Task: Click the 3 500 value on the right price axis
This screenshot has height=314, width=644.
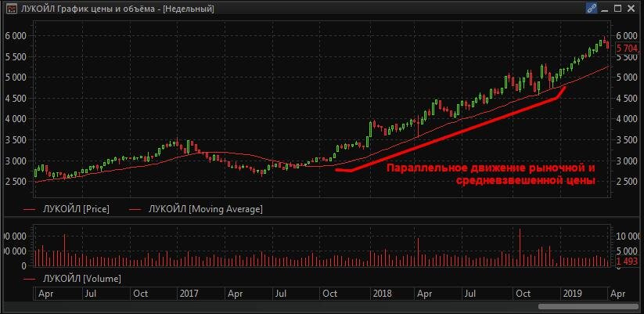Action: tap(627, 139)
